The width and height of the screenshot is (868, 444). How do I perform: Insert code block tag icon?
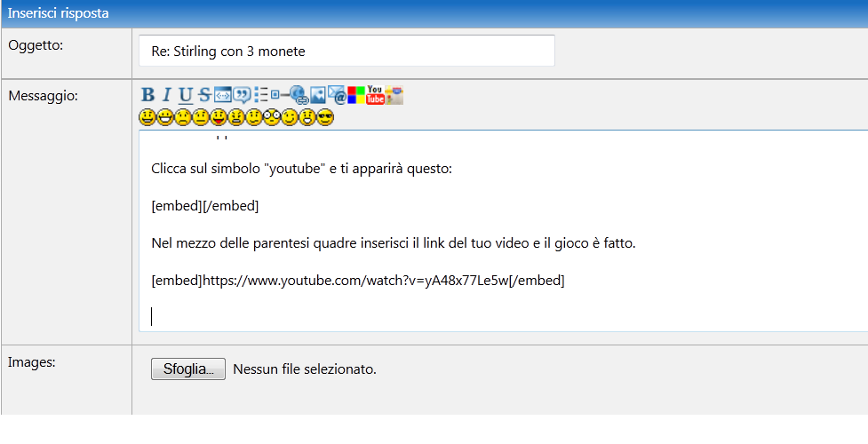pos(222,95)
